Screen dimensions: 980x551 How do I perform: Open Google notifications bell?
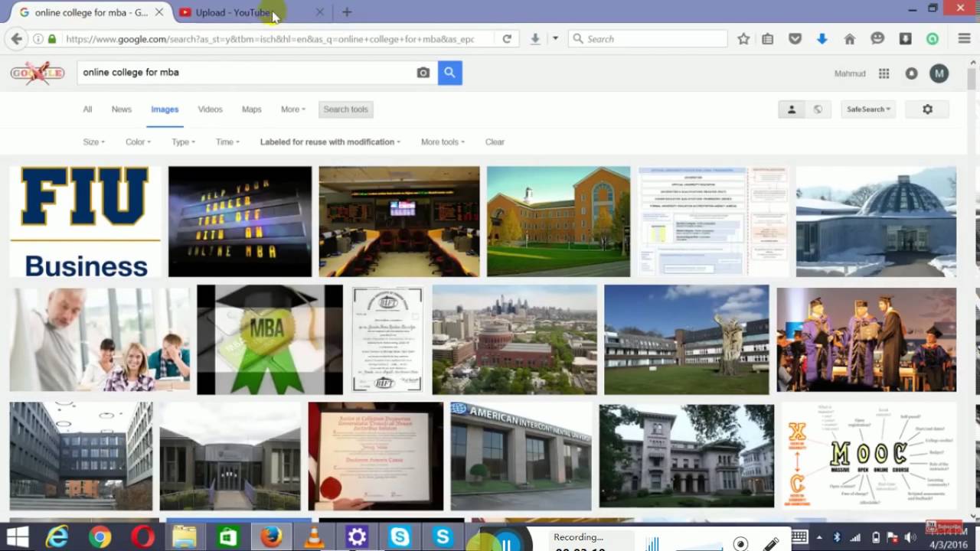[911, 73]
